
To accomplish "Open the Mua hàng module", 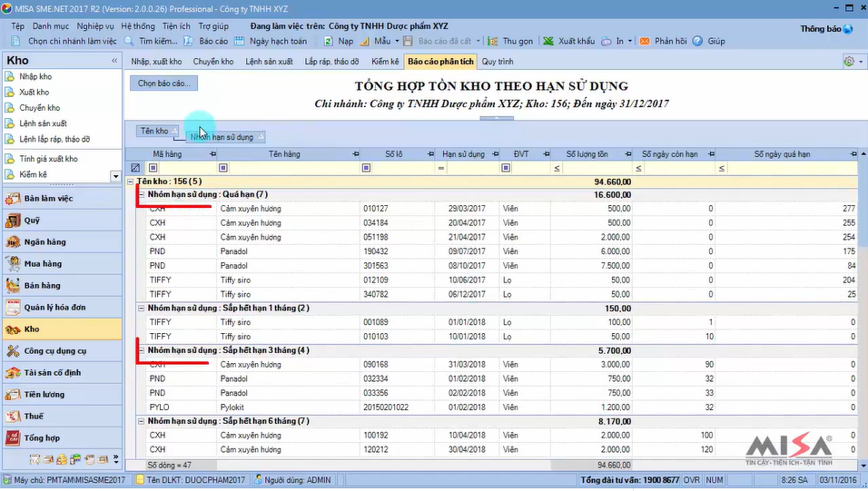I will [x=62, y=263].
